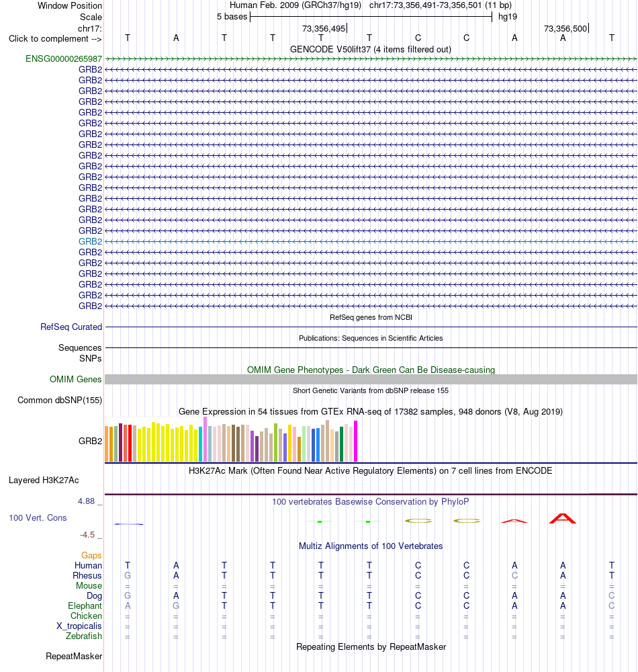
Task: Click the 73,356,500 position marker
Action: (565, 29)
